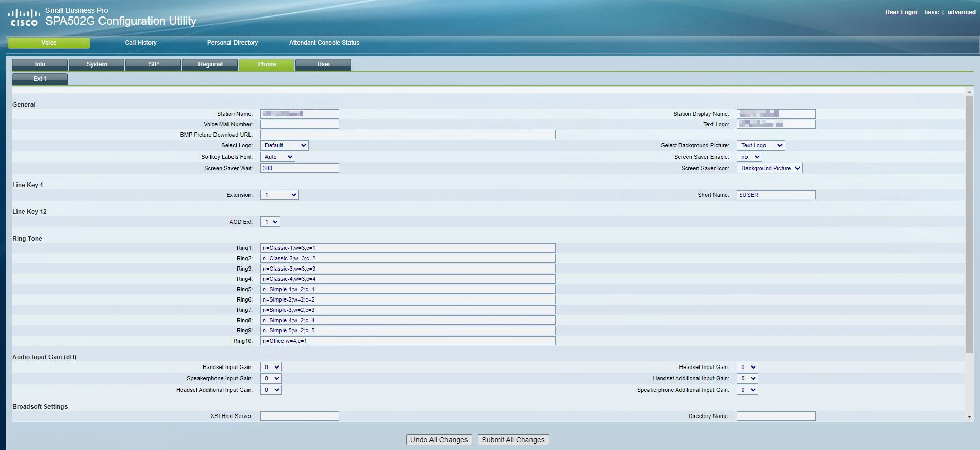Go to the Call History menu

tap(141, 43)
